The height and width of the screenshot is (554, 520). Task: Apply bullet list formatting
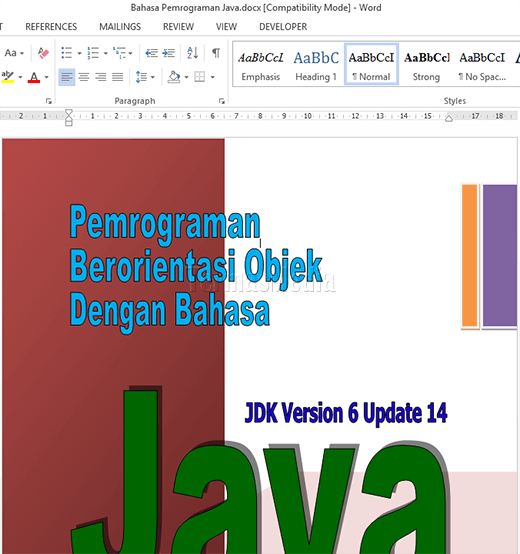pyautogui.click(x=66, y=53)
